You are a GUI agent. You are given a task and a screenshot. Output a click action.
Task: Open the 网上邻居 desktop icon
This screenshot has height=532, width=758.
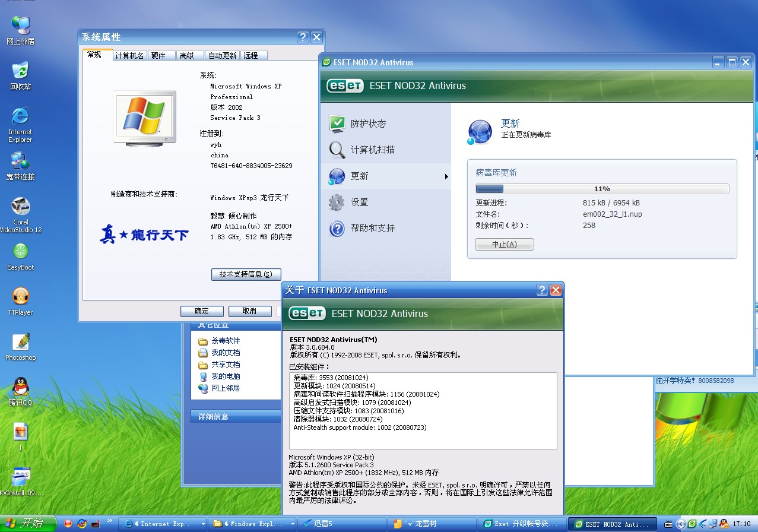coord(21,30)
